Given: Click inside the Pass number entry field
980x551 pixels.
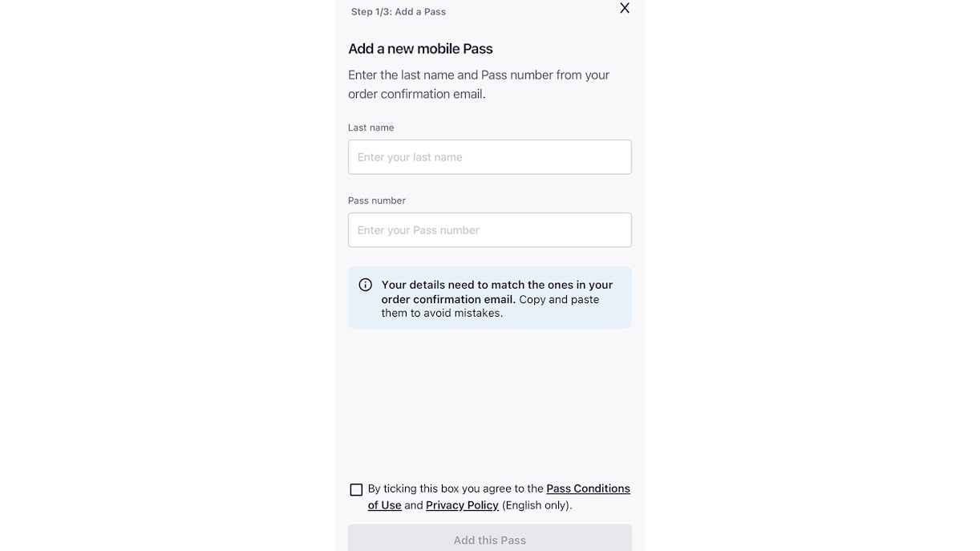Looking at the screenshot, I should point(489,229).
